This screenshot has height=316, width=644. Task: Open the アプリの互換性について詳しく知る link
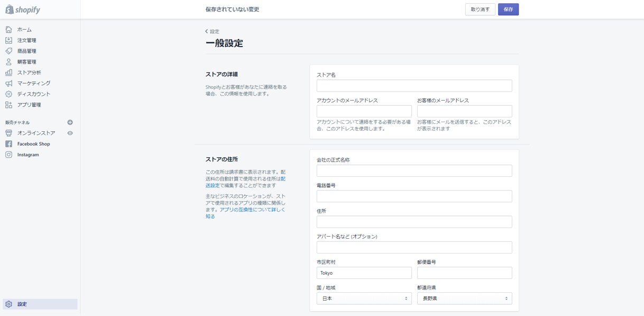[x=252, y=210]
